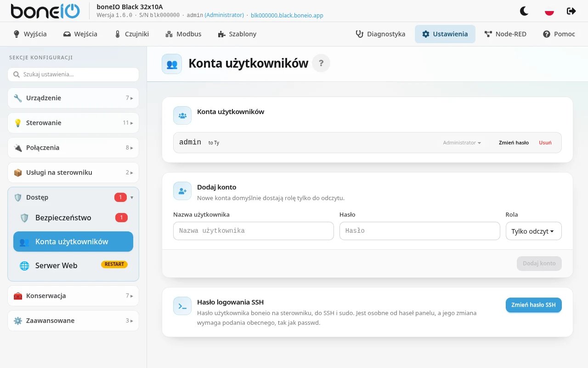588x368 pixels.
Task: Open Wyjścia tab
Action: tap(30, 34)
